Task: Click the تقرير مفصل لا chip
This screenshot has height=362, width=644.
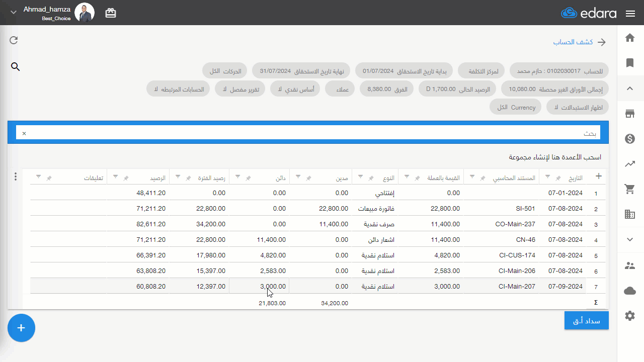Action: (x=240, y=89)
